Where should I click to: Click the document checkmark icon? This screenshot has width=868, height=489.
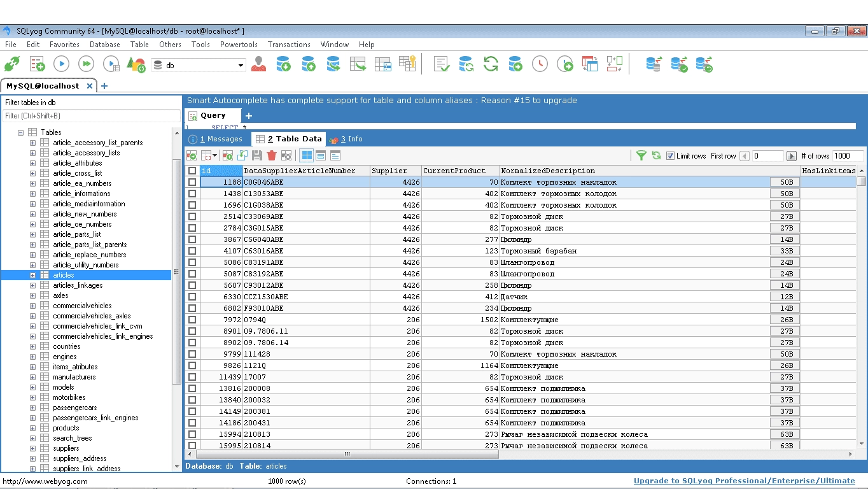tap(442, 64)
